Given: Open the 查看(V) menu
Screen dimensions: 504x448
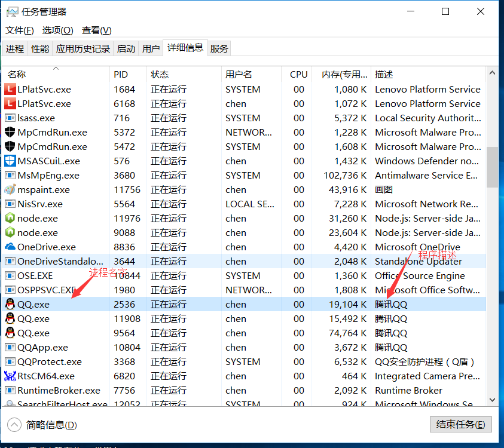Looking at the screenshot, I should point(97,30).
